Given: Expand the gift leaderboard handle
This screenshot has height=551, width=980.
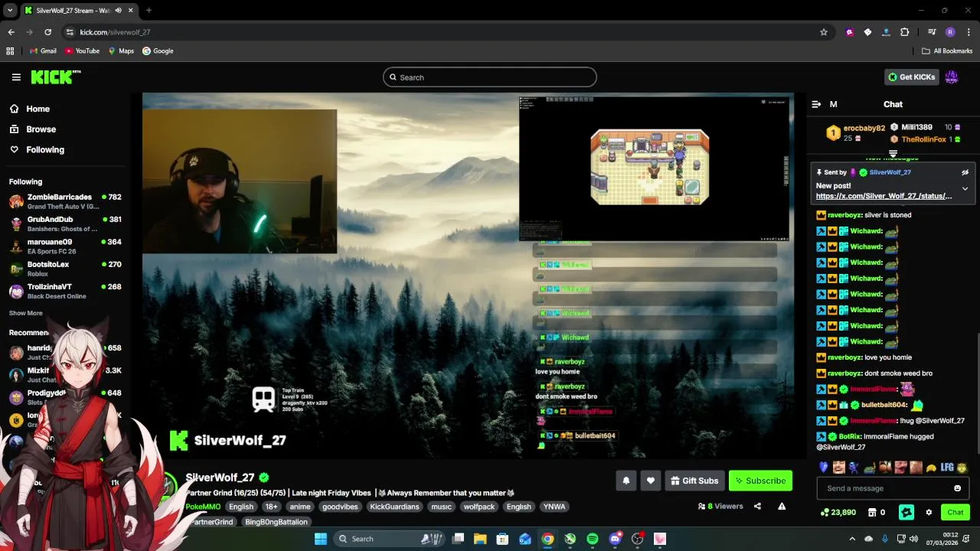Looking at the screenshot, I should [x=893, y=154].
